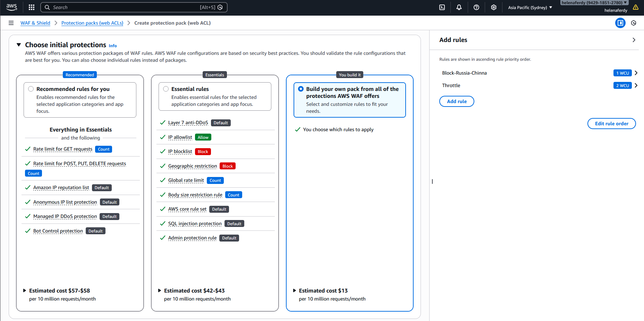Open the AWS services grid menu

tap(32, 7)
